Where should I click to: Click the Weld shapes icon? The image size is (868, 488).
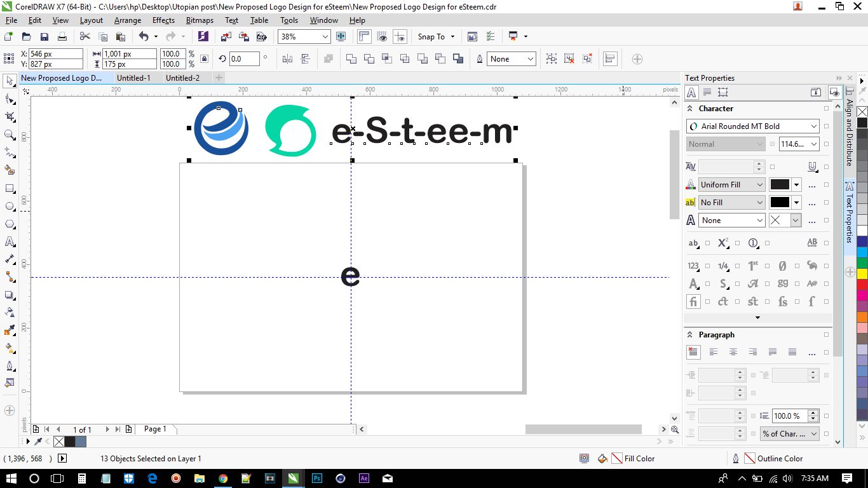click(x=351, y=59)
